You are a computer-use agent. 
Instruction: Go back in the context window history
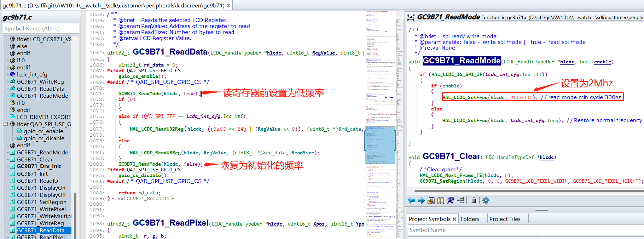411,200
